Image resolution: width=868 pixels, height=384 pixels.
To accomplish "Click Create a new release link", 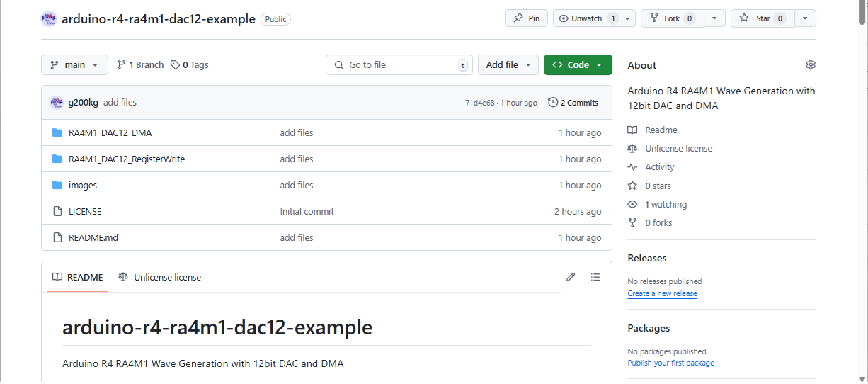I will [x=662, y=293].
